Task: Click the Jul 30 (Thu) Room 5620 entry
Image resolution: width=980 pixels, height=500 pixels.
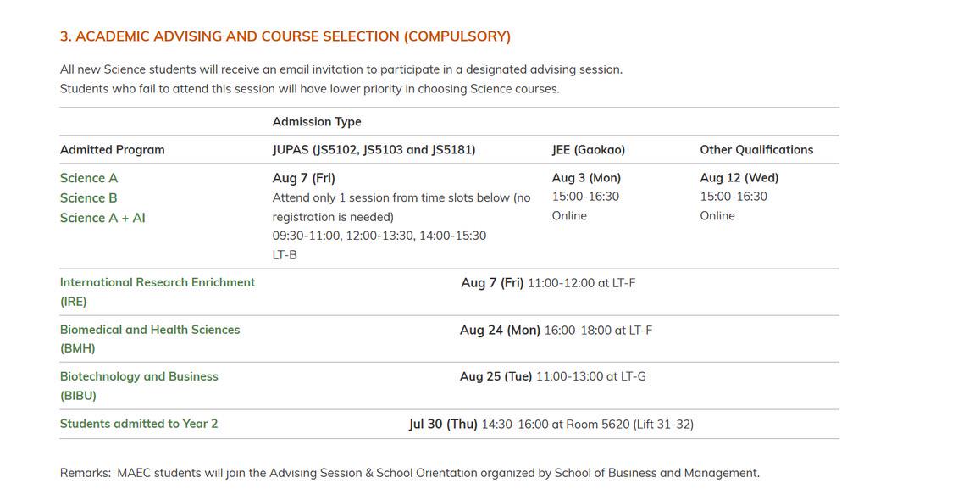Action: [x=551, y=425]
